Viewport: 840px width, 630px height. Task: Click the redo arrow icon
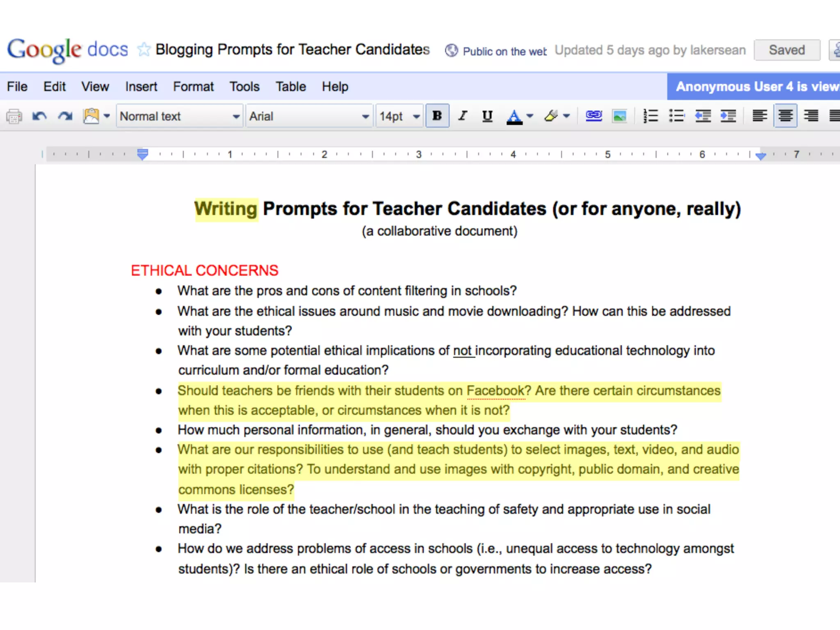pos(65,116)
